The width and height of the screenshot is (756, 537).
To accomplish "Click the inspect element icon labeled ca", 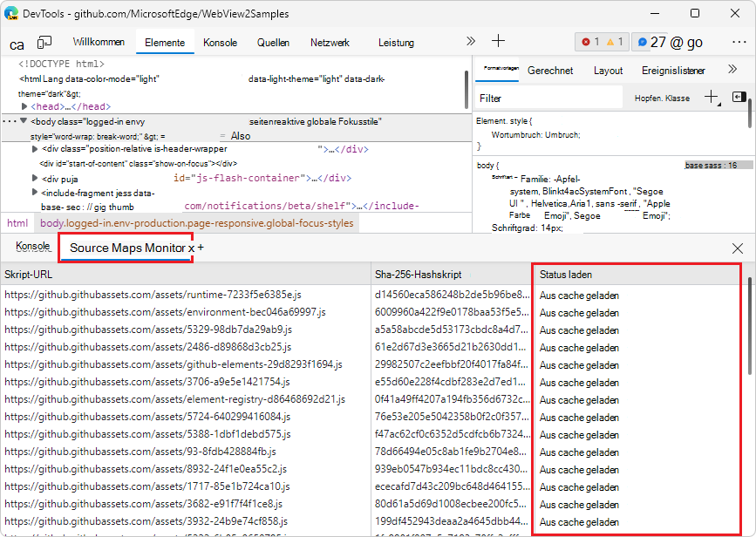I will point(17,44).
